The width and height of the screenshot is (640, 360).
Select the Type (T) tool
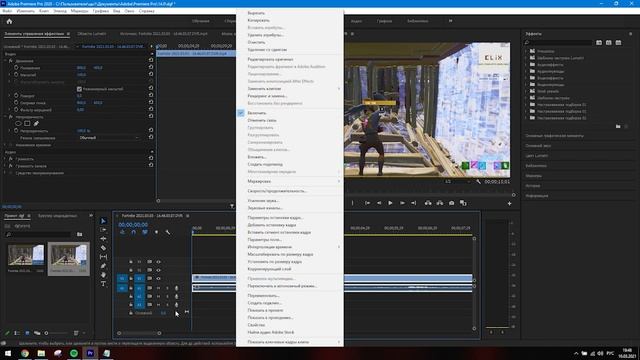pos(103,284)
